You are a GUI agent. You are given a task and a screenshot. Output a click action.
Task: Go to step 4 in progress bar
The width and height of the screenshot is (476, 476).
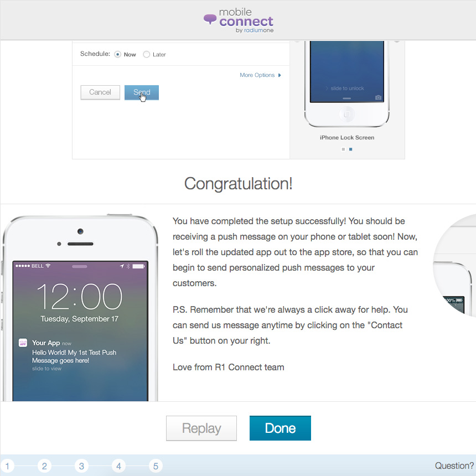[118, 465]
